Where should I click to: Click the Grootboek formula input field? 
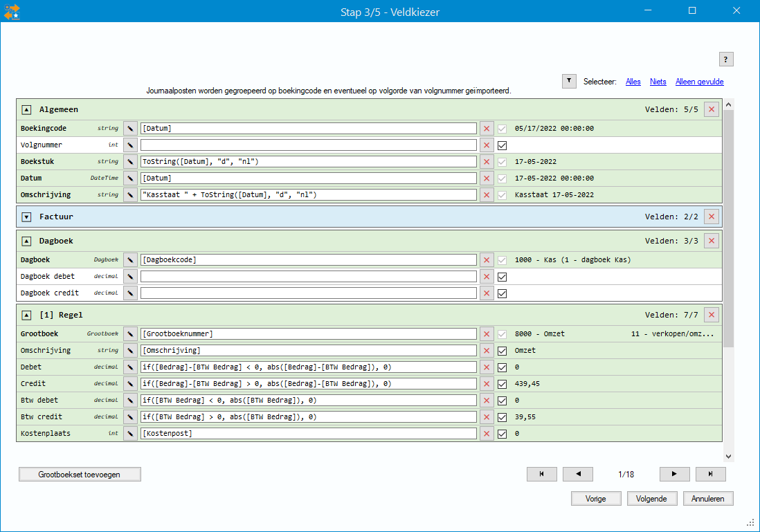click(309, 334)
